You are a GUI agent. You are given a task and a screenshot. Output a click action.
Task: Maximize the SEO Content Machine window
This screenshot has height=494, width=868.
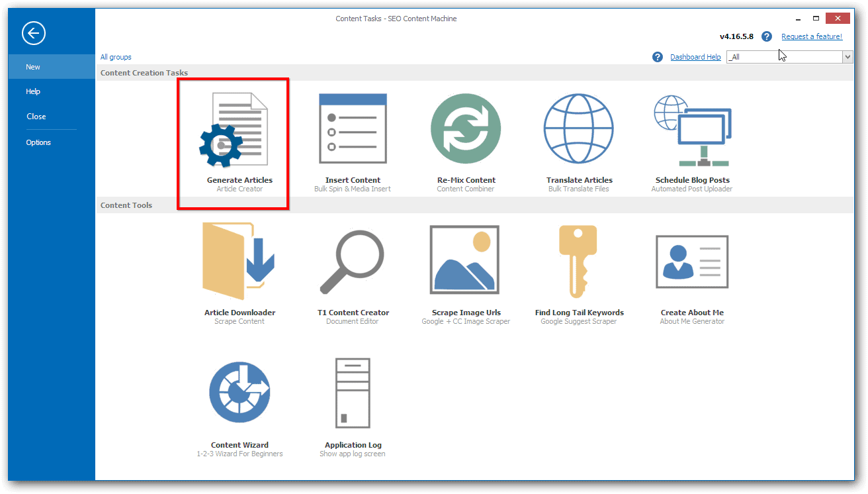pyautogui.click(x=816, y=19)
